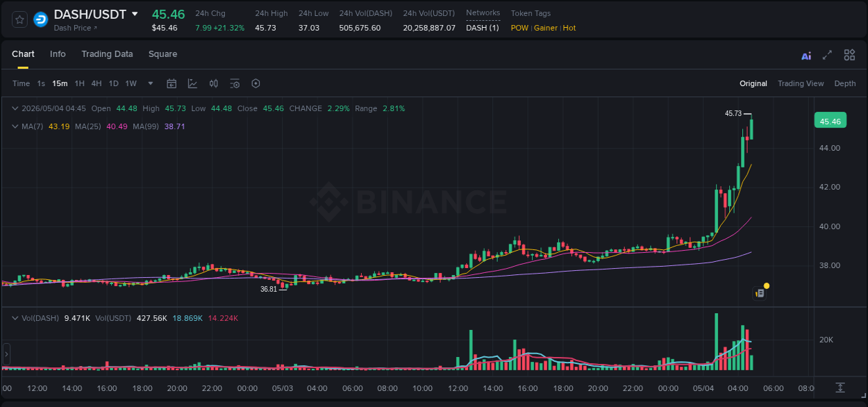Open the layout grid widgets icon
Viewport: 868px width, 407px height.
849,55
